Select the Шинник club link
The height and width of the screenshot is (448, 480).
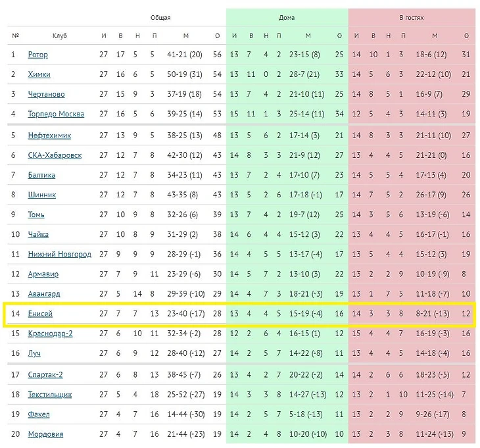pos(41,195)
